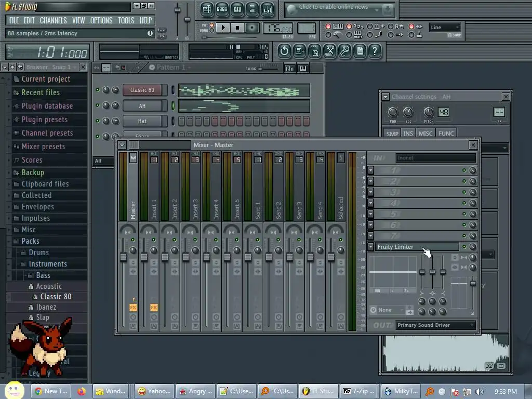Screen dimensions: 532x399
Task: Open the FX slot on Master mixer track
Action: click(133, 308)
